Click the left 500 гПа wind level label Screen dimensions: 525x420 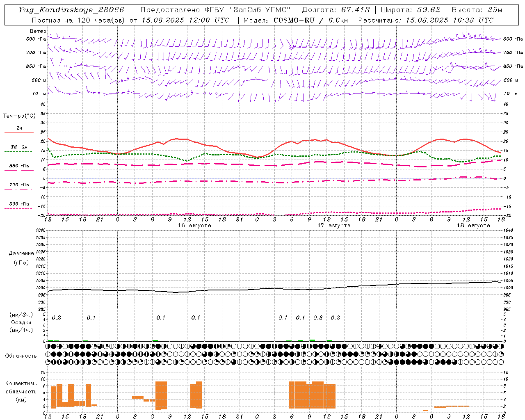[x=36, y=39]
